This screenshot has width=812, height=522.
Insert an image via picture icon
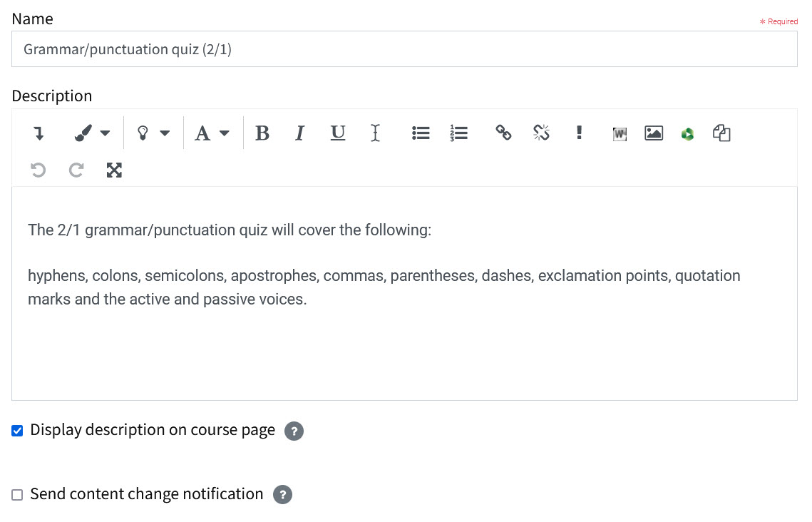point(654,133)
